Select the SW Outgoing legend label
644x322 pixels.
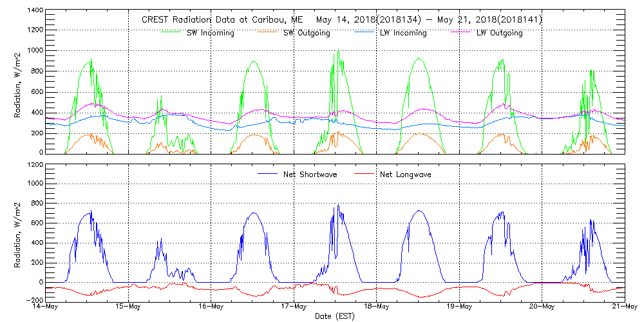(307, 33)
